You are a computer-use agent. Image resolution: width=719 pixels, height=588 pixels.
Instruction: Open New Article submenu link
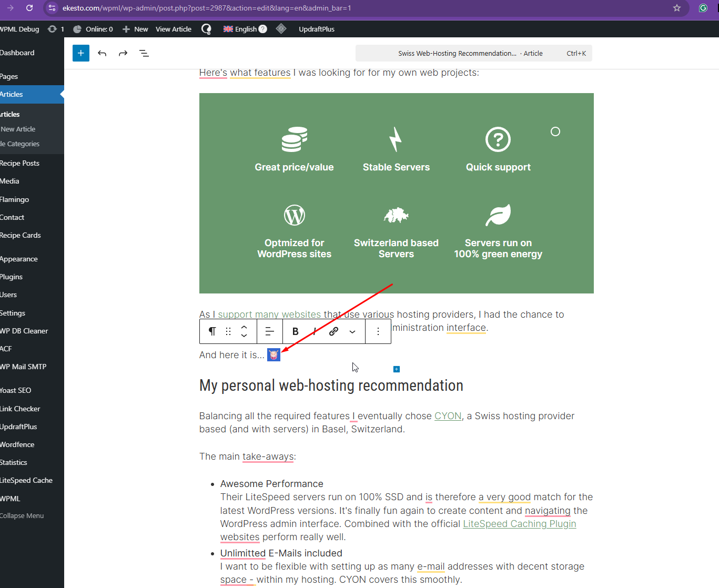coord(18,129)
